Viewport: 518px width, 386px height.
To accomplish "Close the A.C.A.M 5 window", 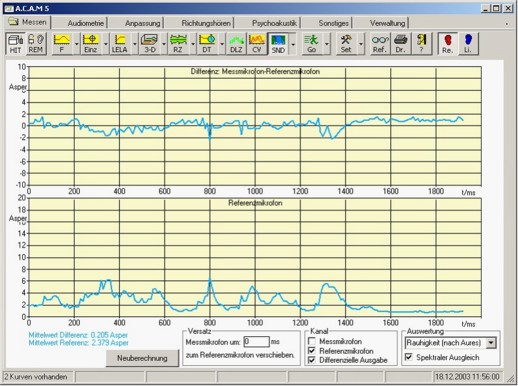I will [x=508, y=8].
